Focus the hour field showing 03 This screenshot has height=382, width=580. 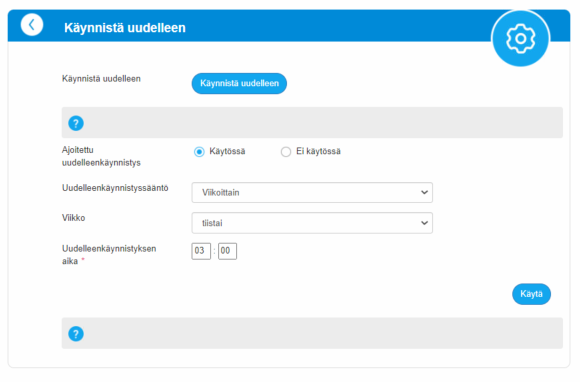click(201, 251)
